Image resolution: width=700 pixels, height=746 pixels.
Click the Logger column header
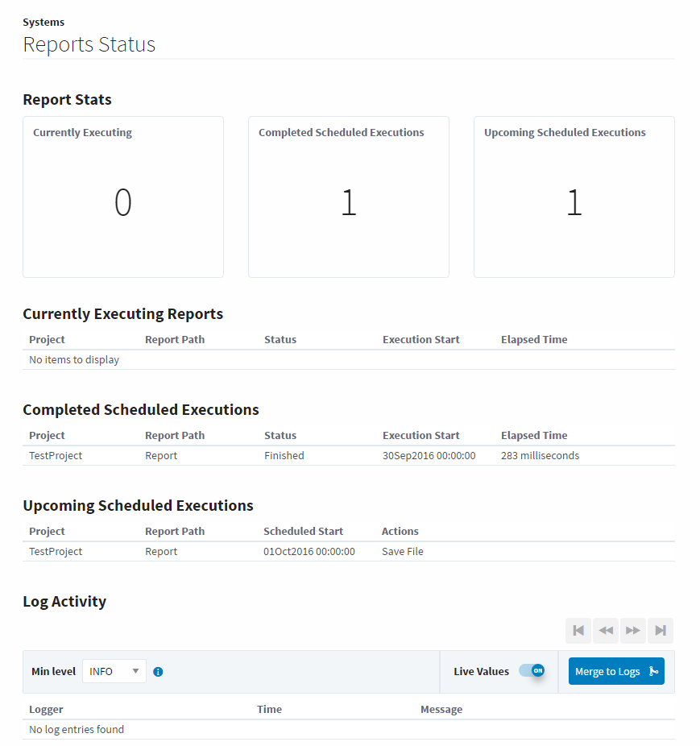pos(46,710)
